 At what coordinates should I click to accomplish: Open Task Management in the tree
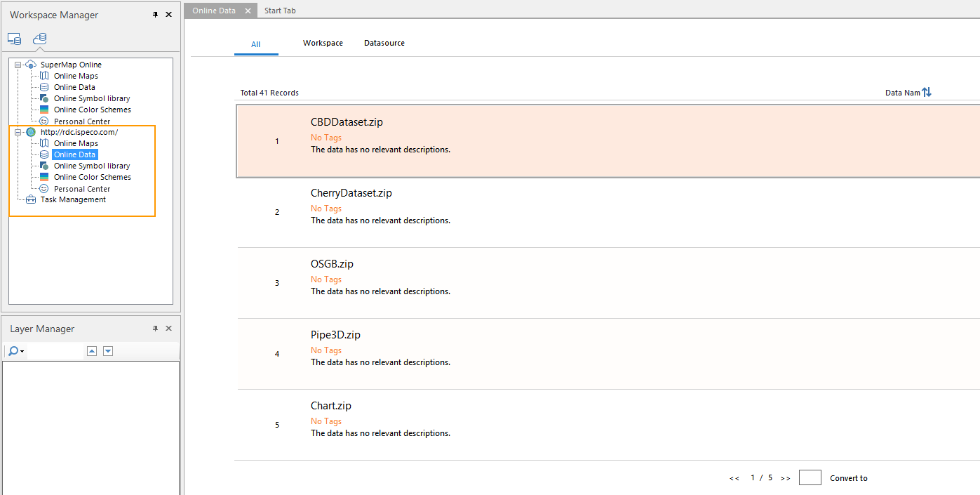[73, 199]
